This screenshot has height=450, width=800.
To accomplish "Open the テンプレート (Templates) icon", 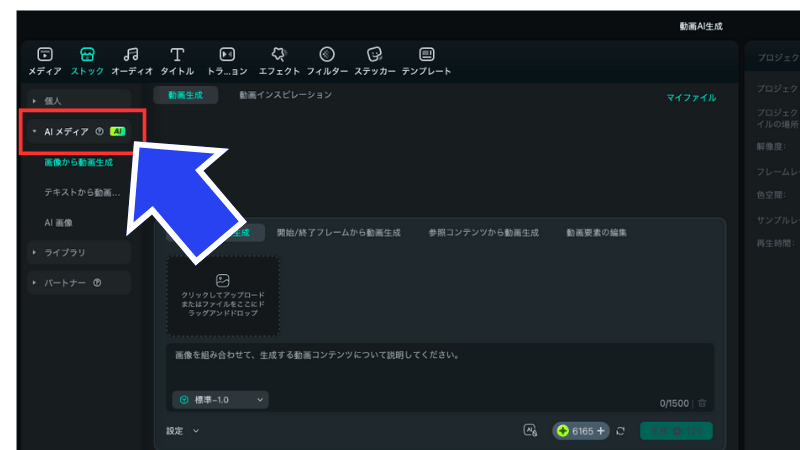I will (426, 55).
